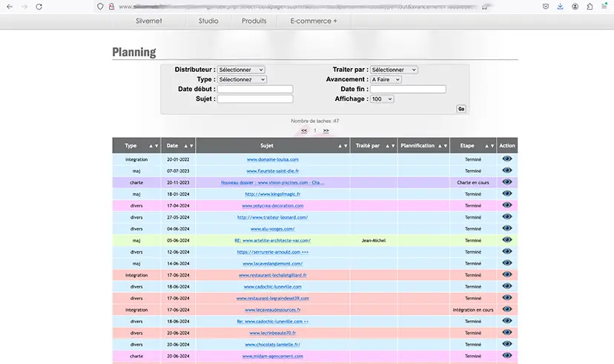The height and width of the screenshot is (364, 614).
Task: Open www.kingofmagic.fr subject link
Action: [x=273, y=194]
